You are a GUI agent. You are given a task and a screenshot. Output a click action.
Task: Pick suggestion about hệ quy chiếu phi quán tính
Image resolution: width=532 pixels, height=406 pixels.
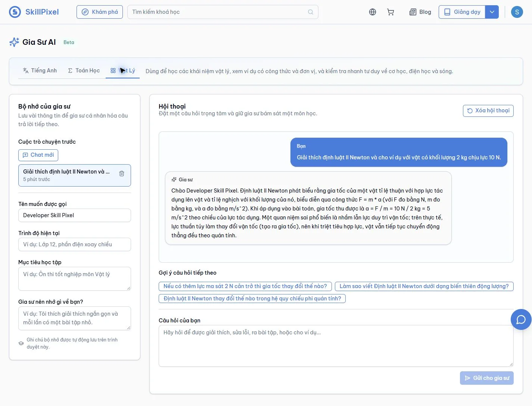(252, 299)
